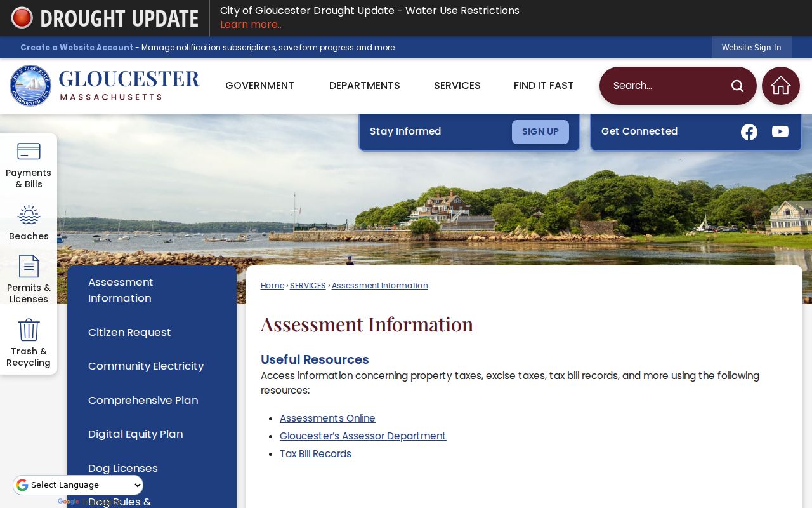Click the search magnifier icon
This screenshot has height=508, width=812.
pyautogui.click(x=737, y=86)
